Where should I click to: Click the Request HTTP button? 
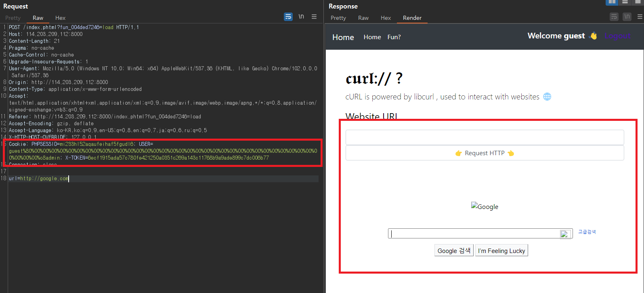click(485, 153)
